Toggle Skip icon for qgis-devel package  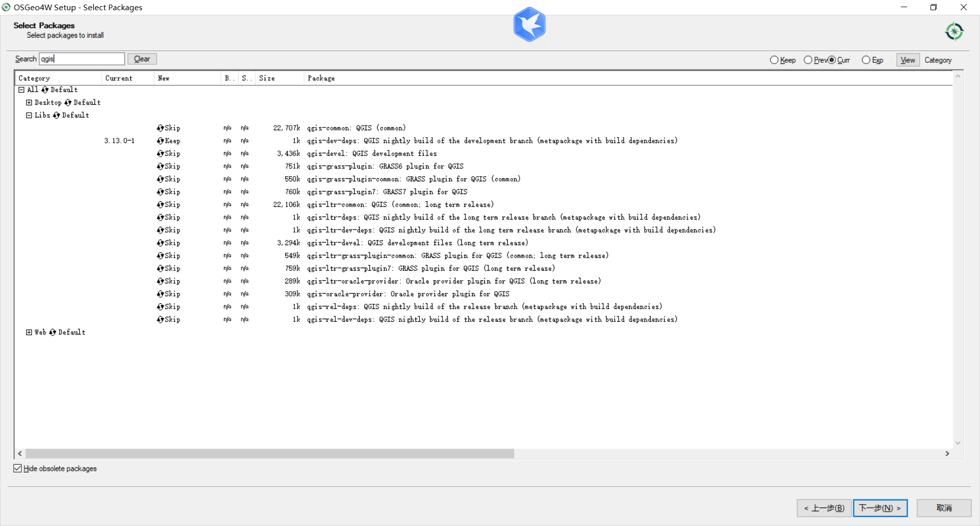(160, 154)
